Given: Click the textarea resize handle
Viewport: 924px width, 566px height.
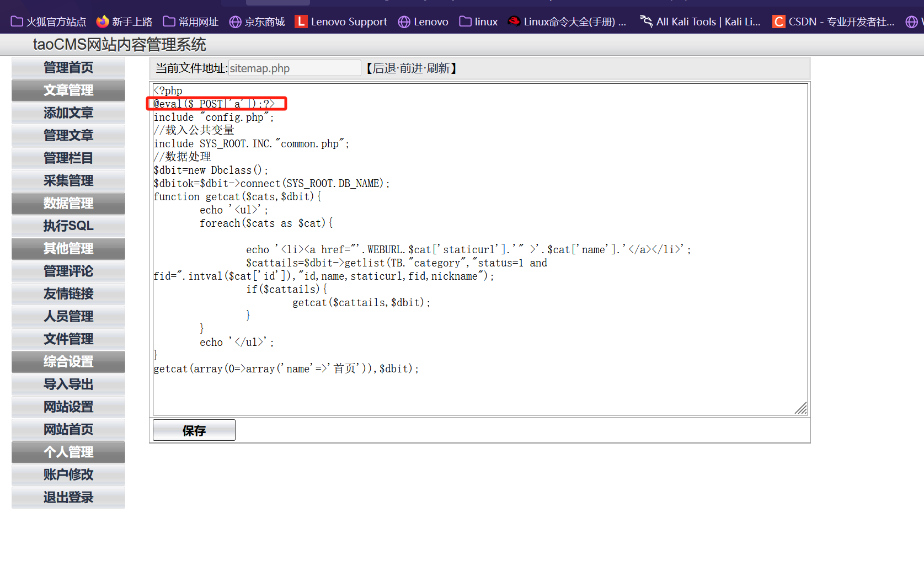Looking at the screenshot, I should coord(802,408).
